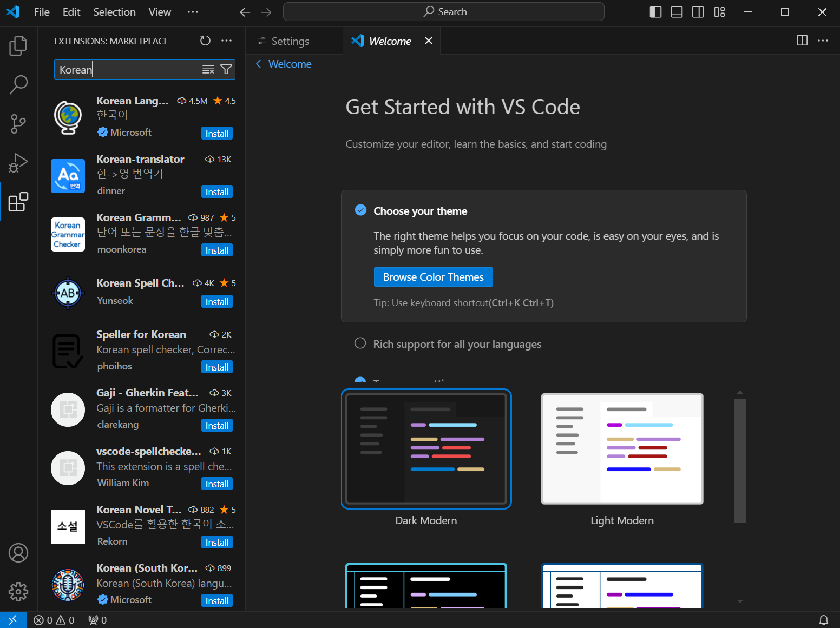Viewport: 840px width, 628px height.
Task: Show errors and warnings in status bar
Action: point(54,620)
